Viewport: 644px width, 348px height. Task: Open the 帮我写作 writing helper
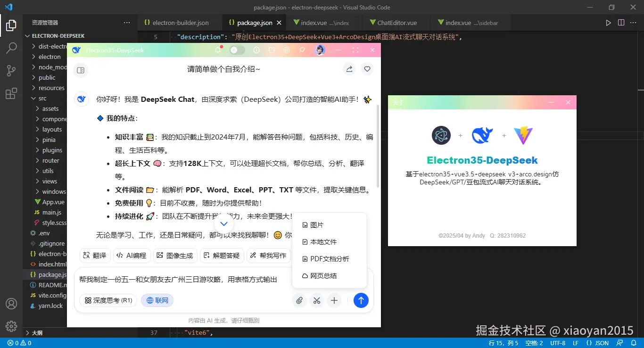pos(269,255)
